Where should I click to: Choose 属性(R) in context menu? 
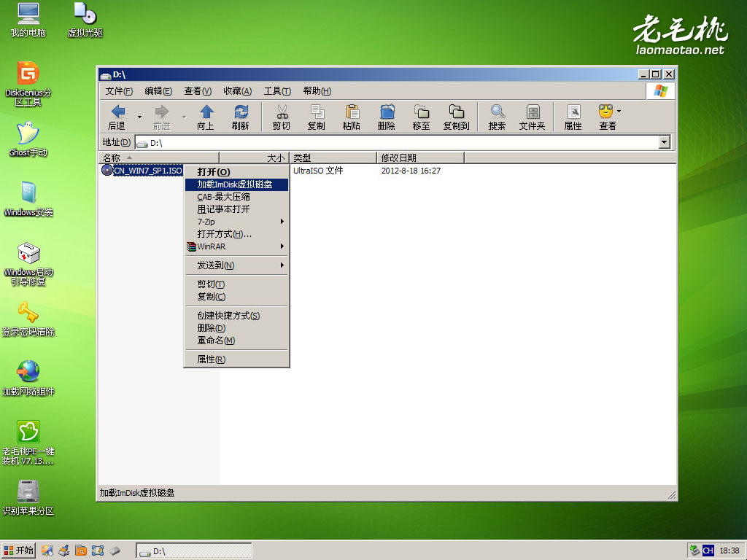[x=237, y=359]
